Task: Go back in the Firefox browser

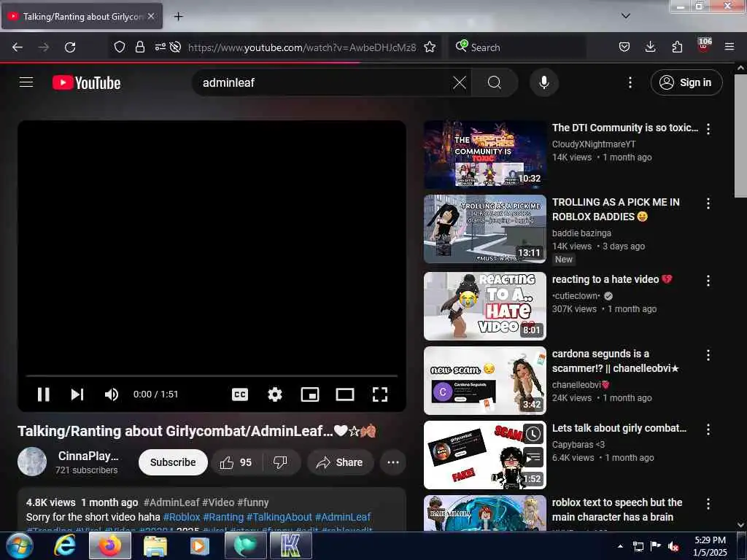Action: coord(18,47)
